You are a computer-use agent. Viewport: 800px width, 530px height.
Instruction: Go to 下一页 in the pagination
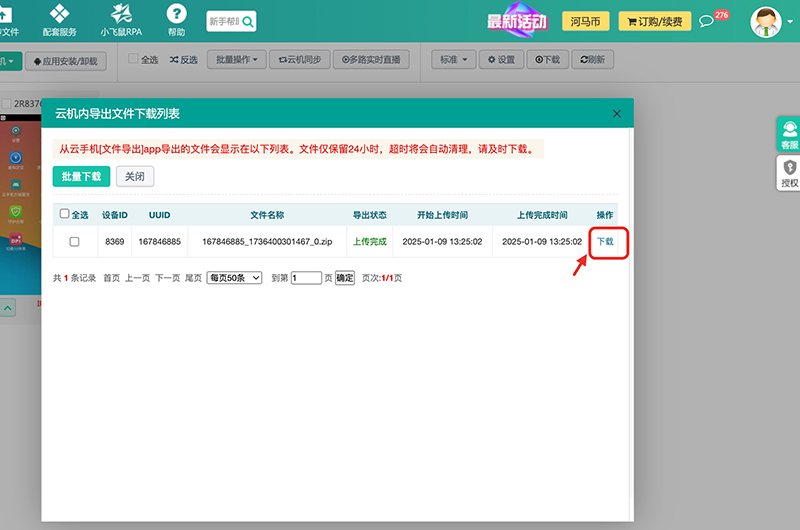(x=167, y=278)
